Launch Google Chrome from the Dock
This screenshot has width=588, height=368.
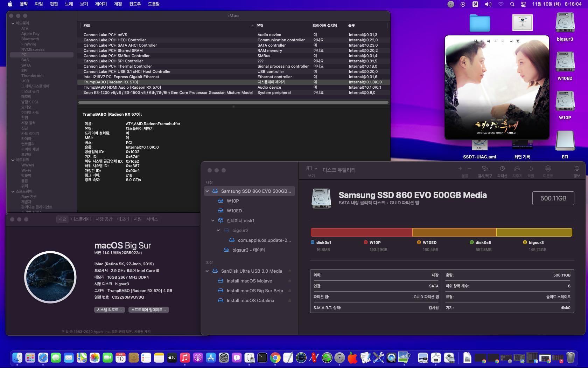[275, 357]
